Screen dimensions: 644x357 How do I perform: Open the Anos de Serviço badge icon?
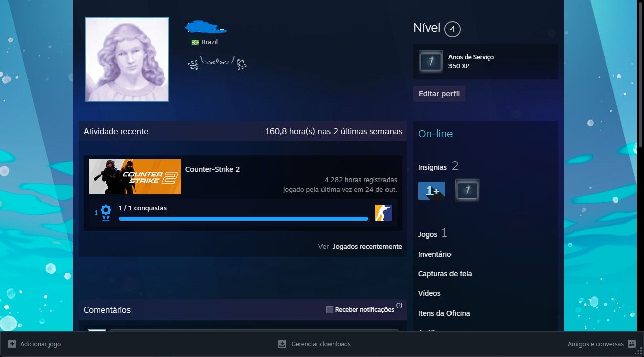click(x=431, y=62)
